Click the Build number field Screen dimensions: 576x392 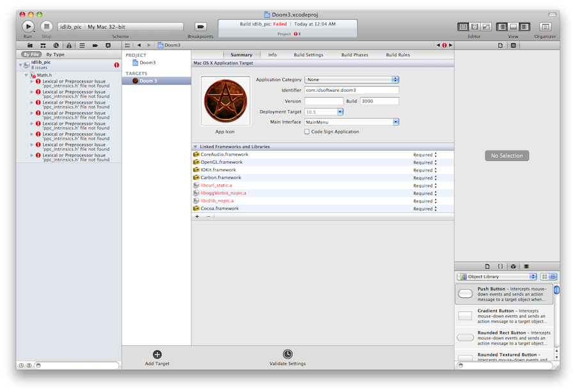[x=380, y=101]
